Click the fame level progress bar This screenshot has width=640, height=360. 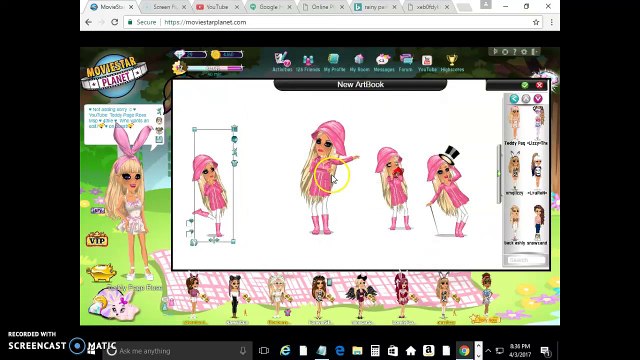(215, 68)
